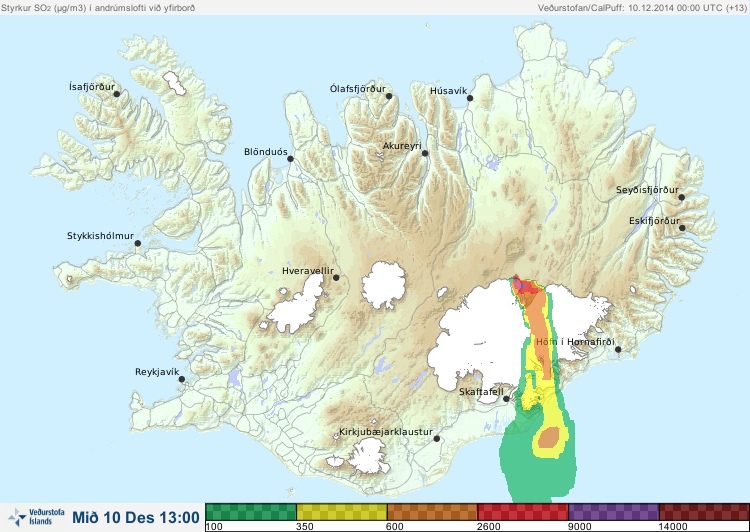Click the purple plume source at eruption site
The image size is (750, 532).
[x=522, y=286]
